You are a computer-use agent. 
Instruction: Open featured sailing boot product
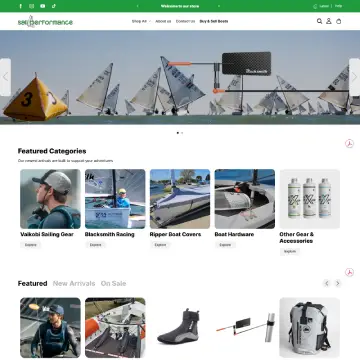(x=180, y=328)
